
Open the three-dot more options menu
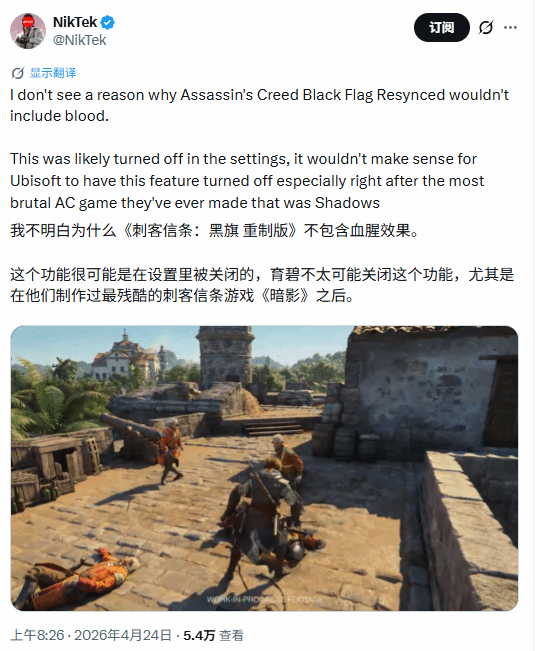click(x=510, y=27)
